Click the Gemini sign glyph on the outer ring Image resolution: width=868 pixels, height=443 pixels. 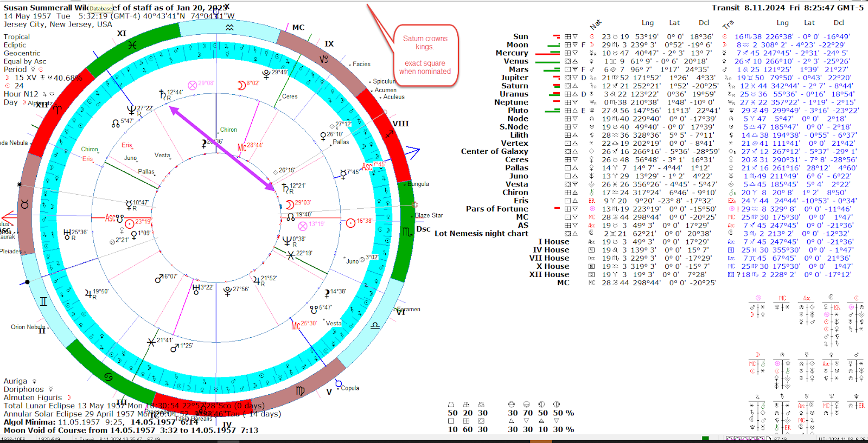pos(43,301)
